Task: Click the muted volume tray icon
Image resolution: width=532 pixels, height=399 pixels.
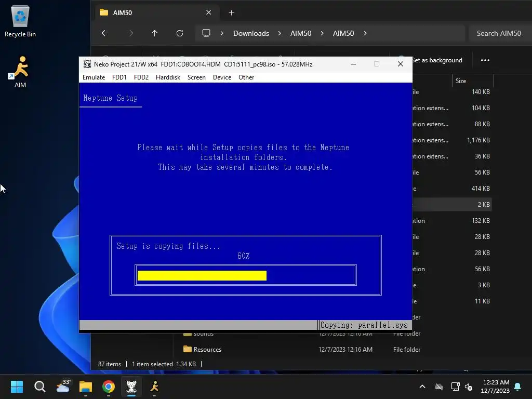Action: tap(469, 387)
